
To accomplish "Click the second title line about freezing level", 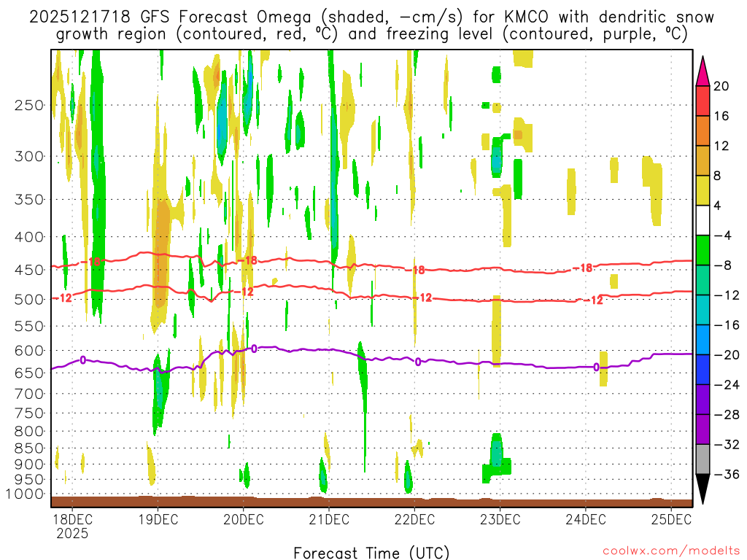I will (371, 34).
